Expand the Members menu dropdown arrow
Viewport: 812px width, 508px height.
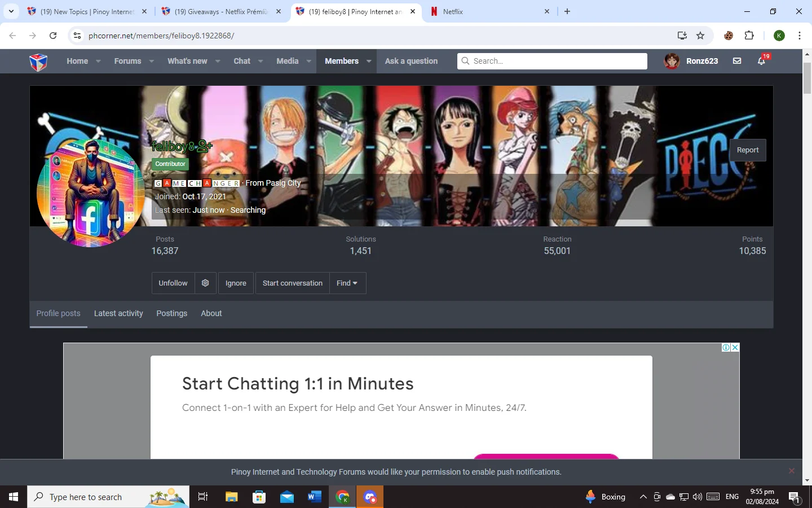[x=369, y=61]
